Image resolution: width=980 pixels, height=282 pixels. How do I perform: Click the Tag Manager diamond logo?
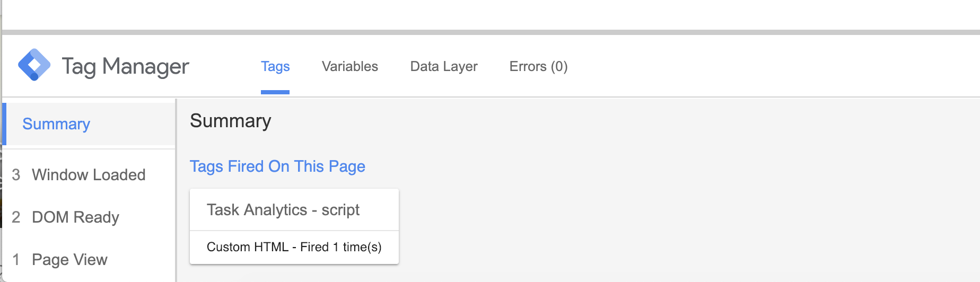(34, 65)
